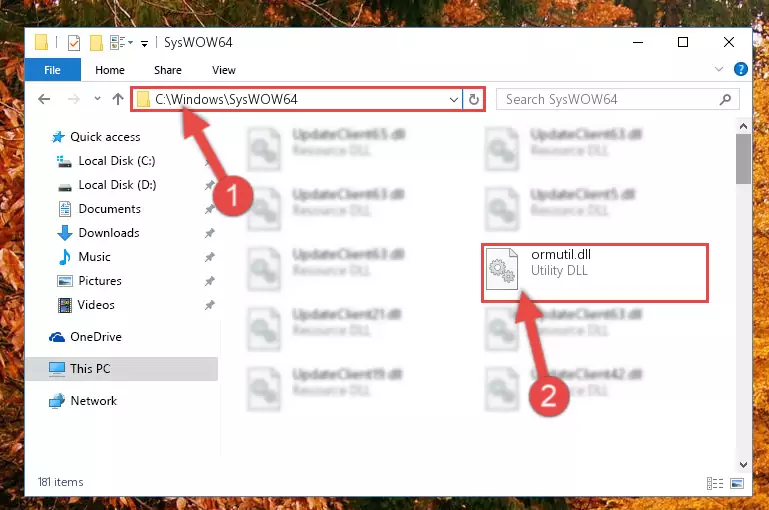Open Music in navigation pane
This screenshot has width=769, height=510.
(x=94, y=257)
